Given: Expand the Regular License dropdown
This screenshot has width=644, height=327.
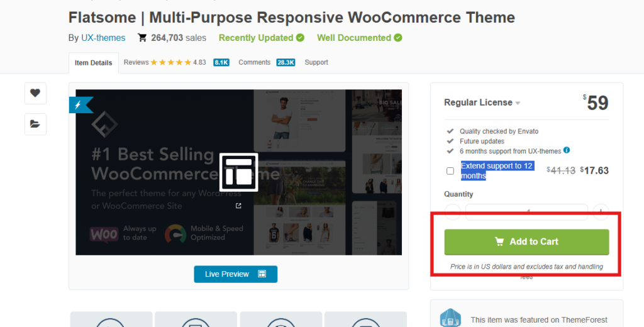Looking at the screenshot, I should (x=518, y=103).
